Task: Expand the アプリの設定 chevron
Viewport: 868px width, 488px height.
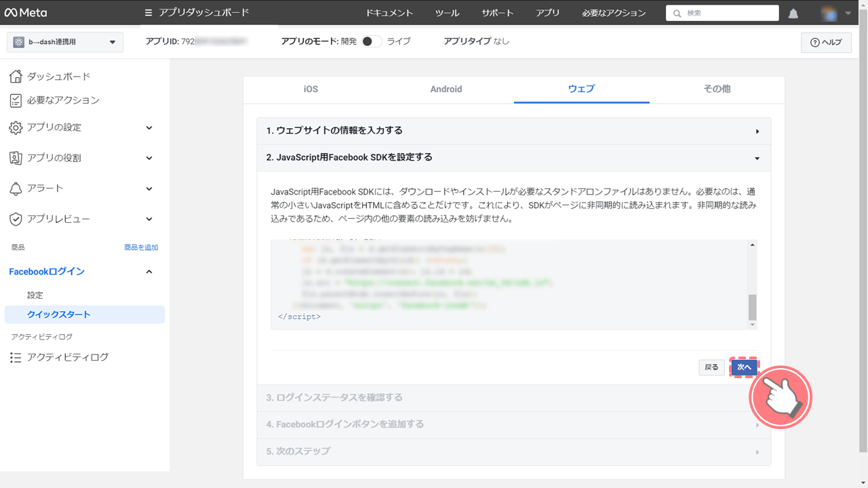Action: point(149,127)
